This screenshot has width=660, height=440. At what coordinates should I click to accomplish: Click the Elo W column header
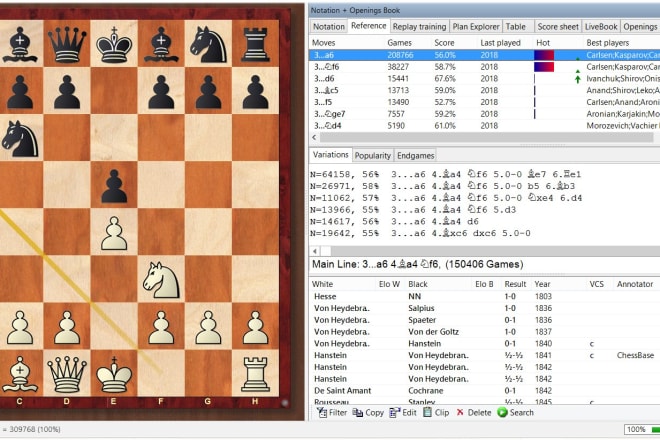pyautogui.click(x=389, y=284)
